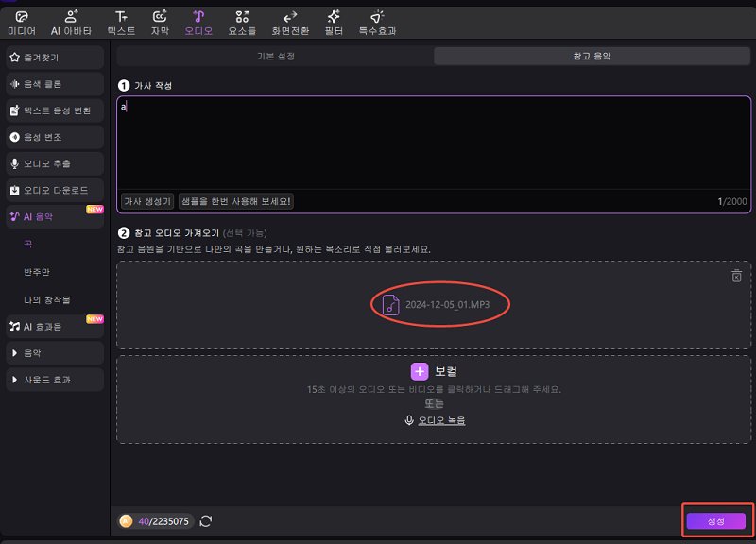Expand the 음악 music section
The height and width of the screenshot is (544, 756).
tap(55, 352)
